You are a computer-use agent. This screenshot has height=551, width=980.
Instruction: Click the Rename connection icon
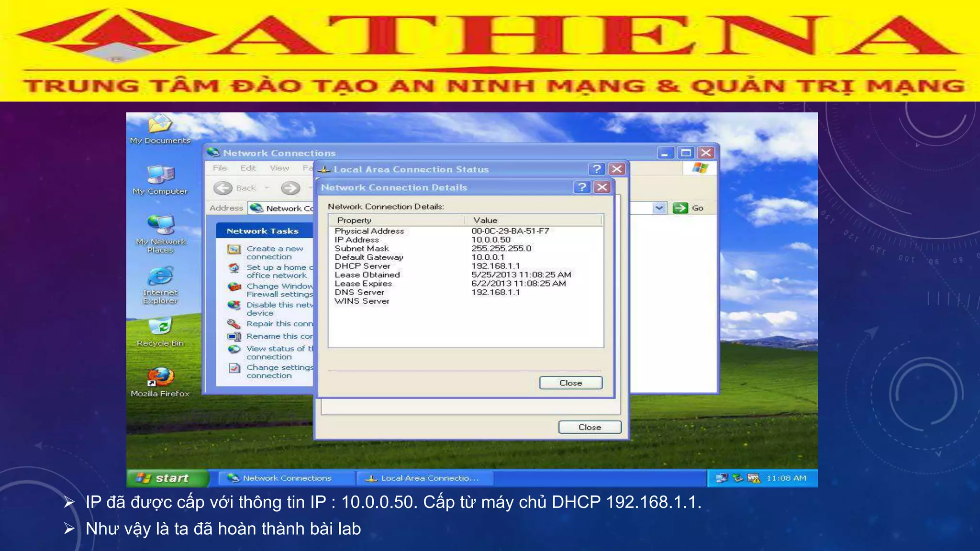(234, 336)
